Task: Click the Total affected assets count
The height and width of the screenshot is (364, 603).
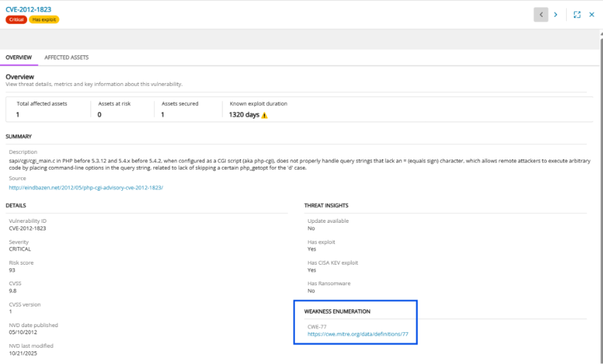Action: tap(18, 114)
